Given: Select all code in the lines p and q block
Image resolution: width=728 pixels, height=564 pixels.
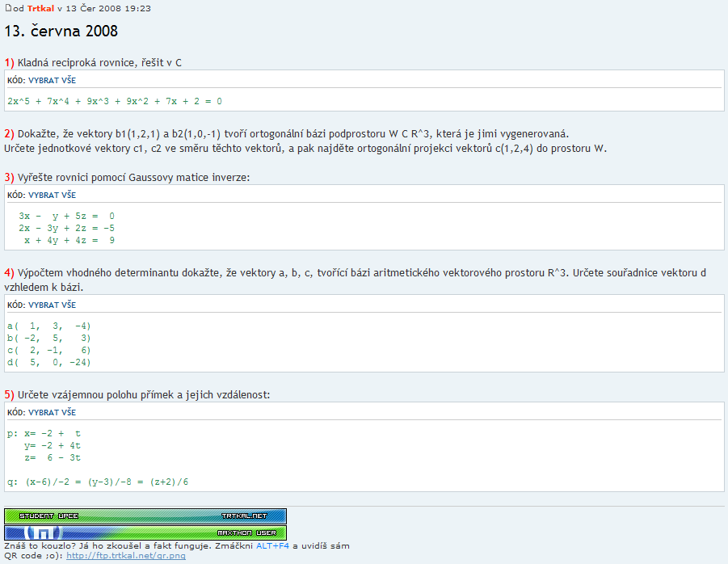Looking at the screenshot, I should (53, 412).
